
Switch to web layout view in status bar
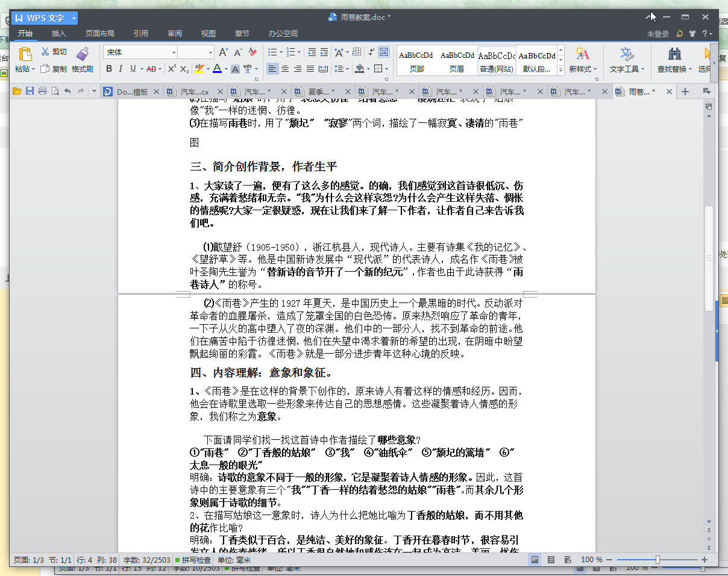(x=567, y=560)
